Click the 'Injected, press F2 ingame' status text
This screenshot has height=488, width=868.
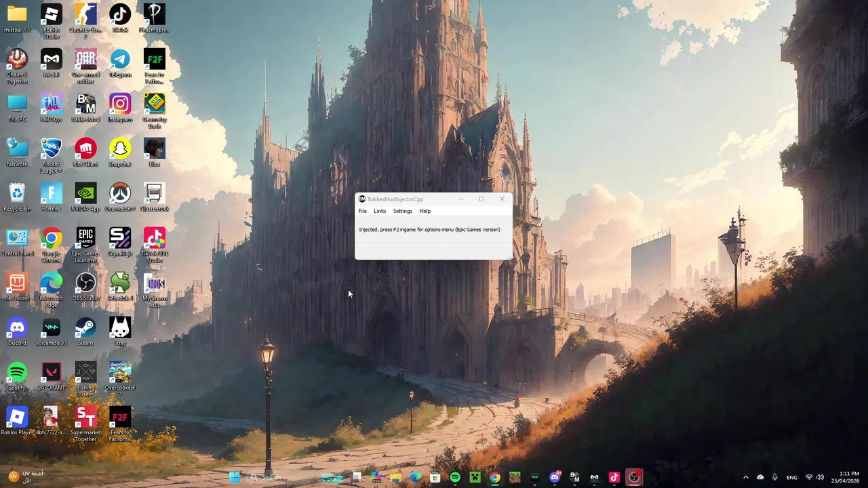tap(429, 230)
